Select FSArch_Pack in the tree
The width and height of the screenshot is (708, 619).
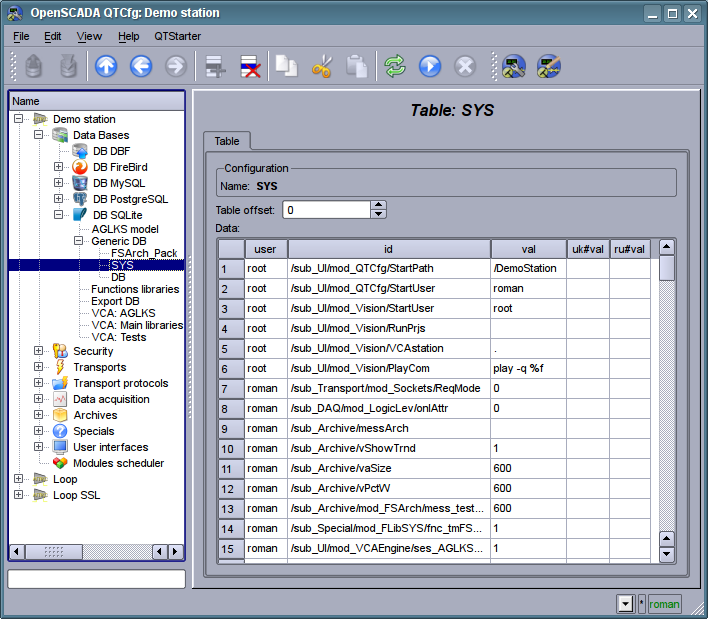point(144,253)
